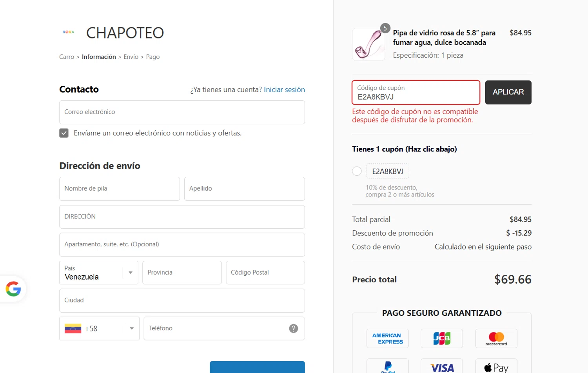Select the E2A8KBVJ coupon radio button
The image size is (588, 373).
point(357,171)
